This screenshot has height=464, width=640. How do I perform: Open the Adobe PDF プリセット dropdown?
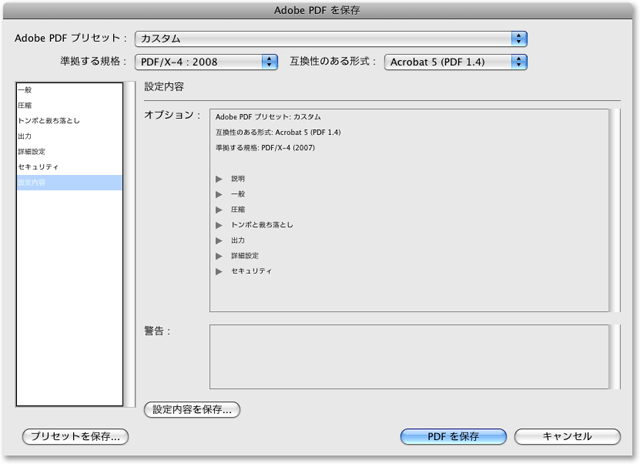331,38
